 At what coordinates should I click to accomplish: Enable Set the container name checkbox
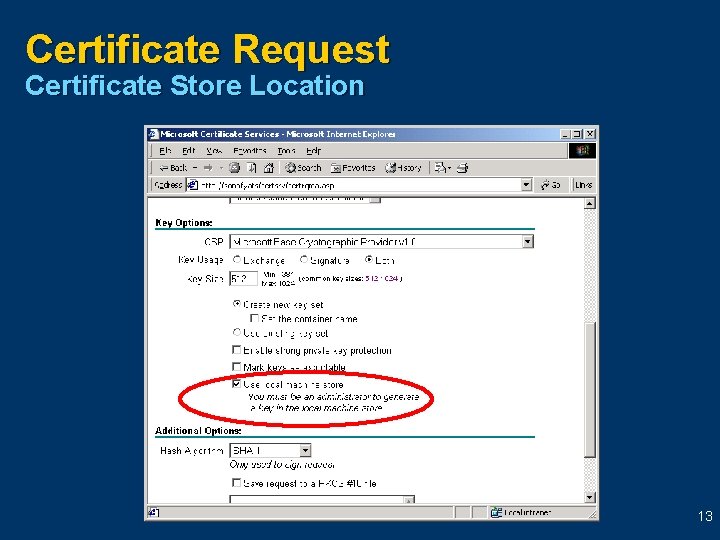[x=254, y=318]
